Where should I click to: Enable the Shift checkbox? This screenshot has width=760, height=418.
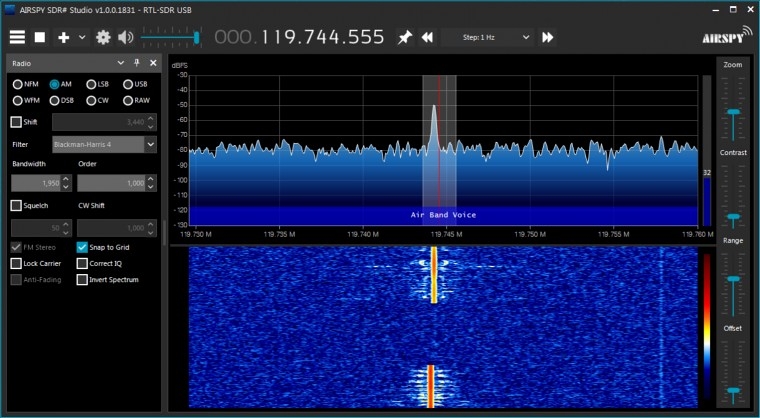click(16, 122)
